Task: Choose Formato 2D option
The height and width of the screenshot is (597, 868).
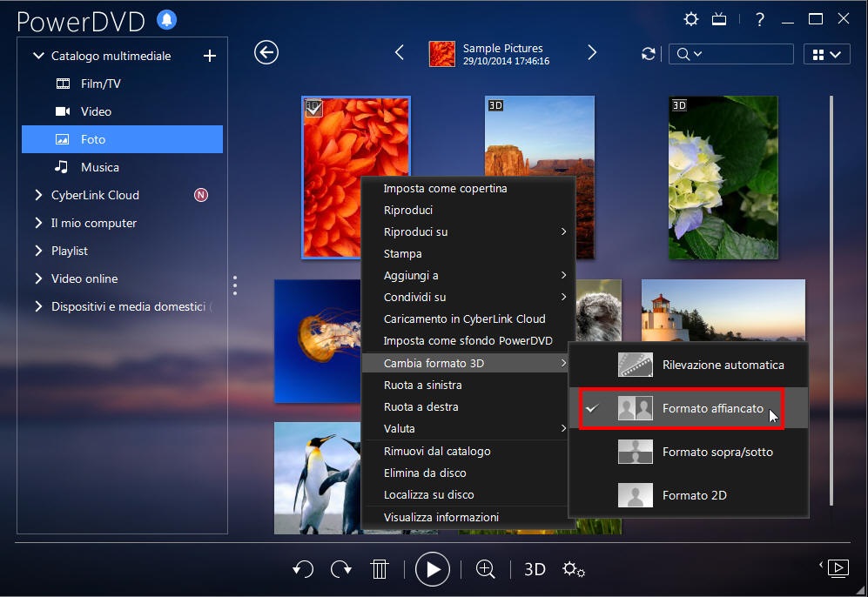Action: click(x=689, y=495)
